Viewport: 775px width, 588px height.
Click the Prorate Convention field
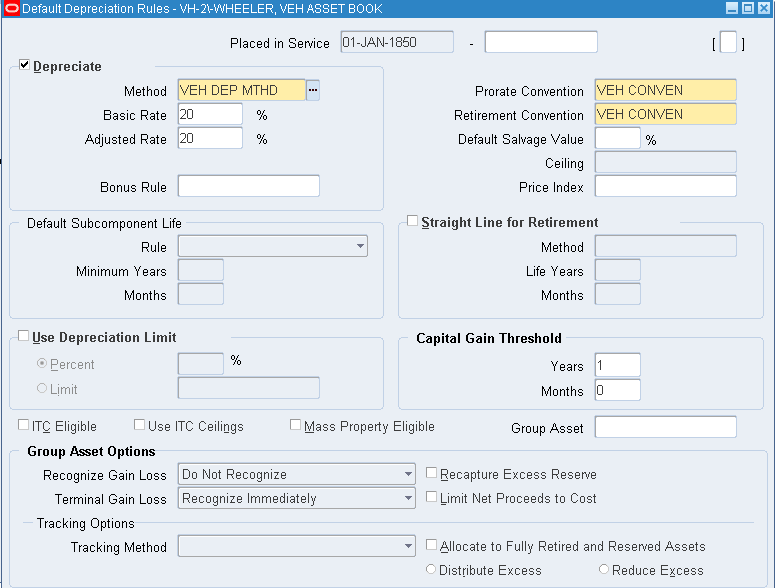coord(665,90)
